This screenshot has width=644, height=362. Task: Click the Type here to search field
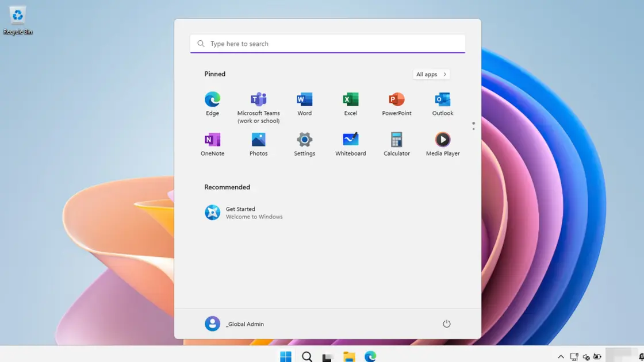(328, 44)
